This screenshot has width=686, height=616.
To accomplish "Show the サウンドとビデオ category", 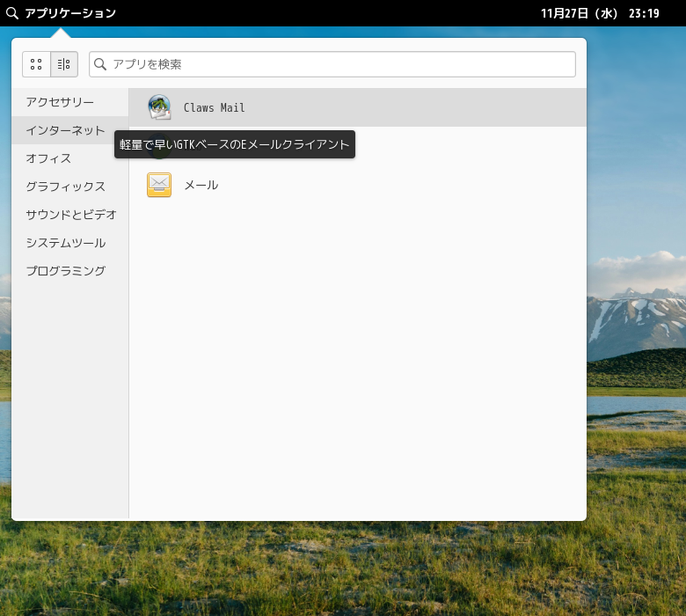I will pyautogui.click(x=70, y=215).
